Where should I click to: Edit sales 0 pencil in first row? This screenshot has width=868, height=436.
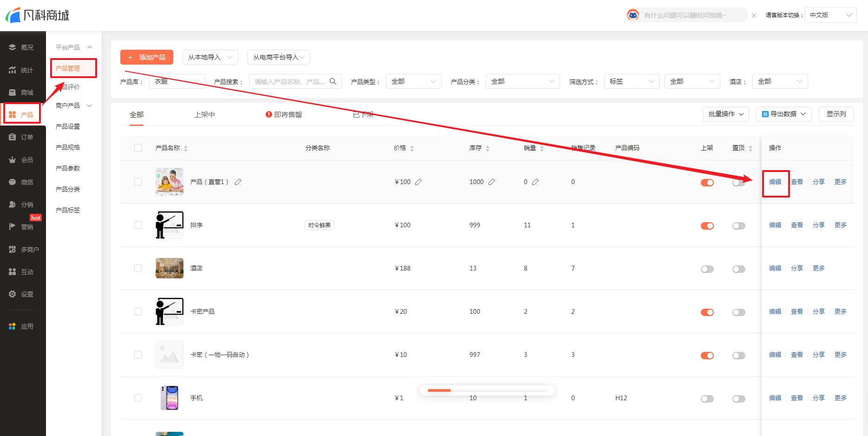point(535,182)
